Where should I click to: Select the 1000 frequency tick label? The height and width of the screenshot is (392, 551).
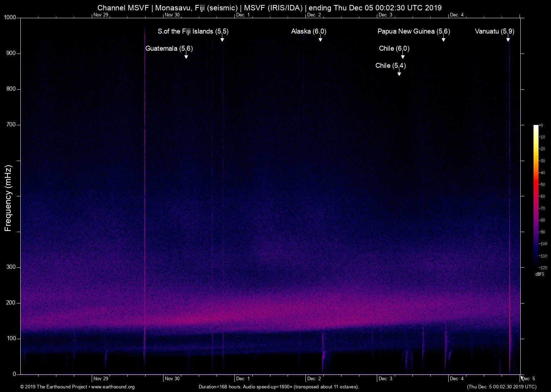tap(10, 17)
